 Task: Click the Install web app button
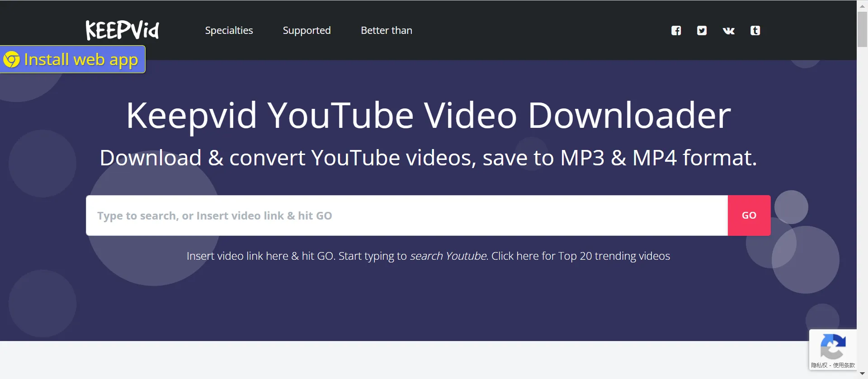tap(72, 59)
